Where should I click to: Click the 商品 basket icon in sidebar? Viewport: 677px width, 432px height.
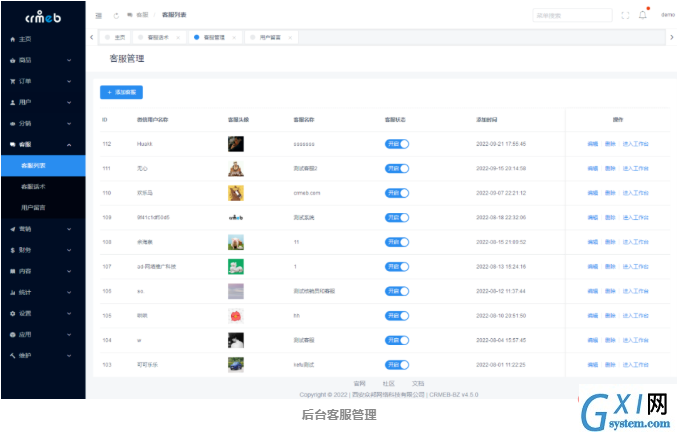13,60
